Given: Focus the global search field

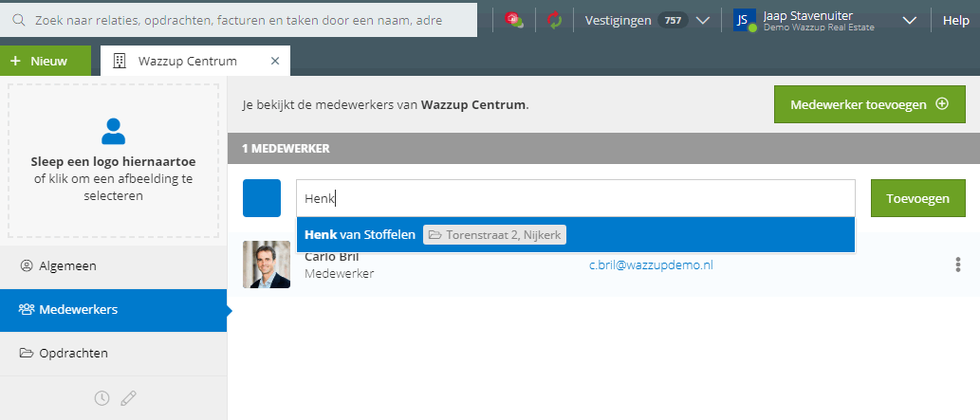Looking at the screenshot, I should click(x=238, y=20).
